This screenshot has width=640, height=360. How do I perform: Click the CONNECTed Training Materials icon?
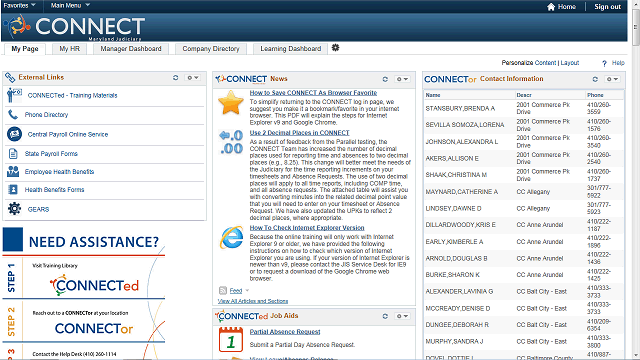[14, 95]
